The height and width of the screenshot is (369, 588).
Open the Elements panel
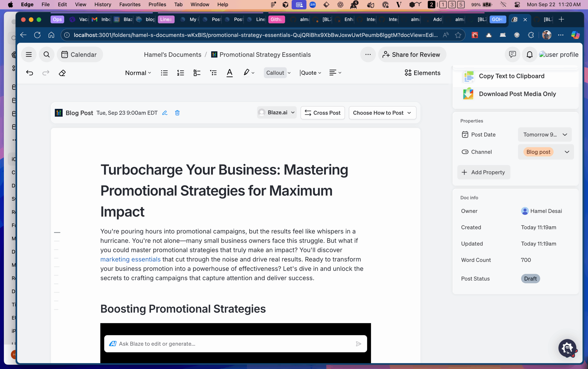tap(422, 73)
